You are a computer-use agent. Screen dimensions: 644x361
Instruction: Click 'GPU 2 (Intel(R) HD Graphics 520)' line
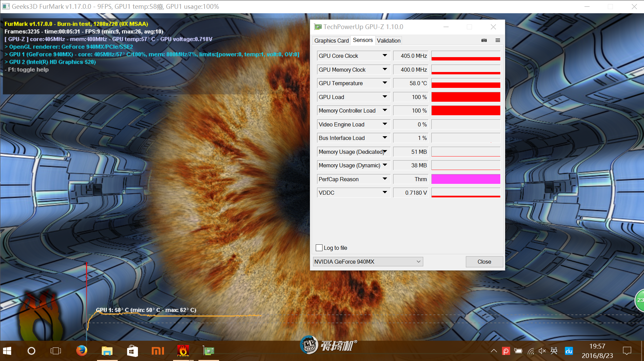click(x=50, y=62)
